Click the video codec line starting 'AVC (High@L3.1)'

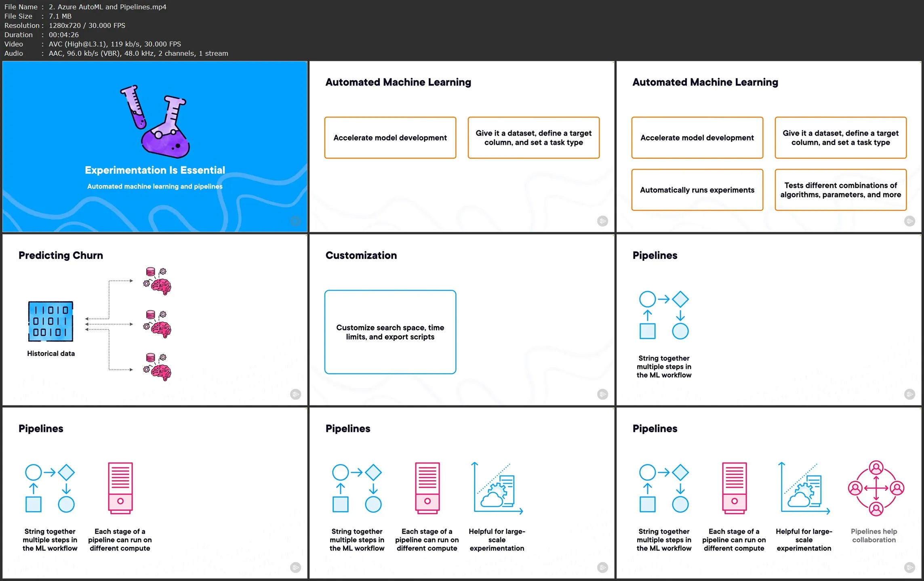tap(115, 44)
